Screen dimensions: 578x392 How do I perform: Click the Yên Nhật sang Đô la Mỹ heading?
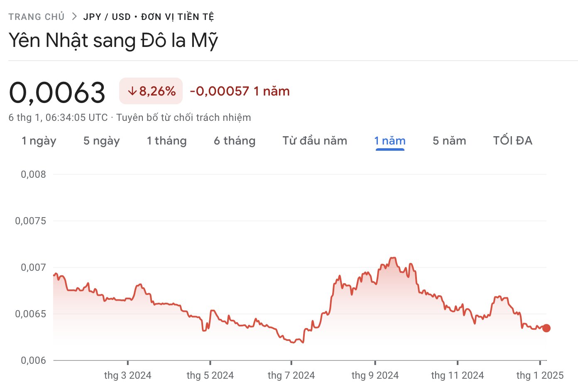(113, 41)
